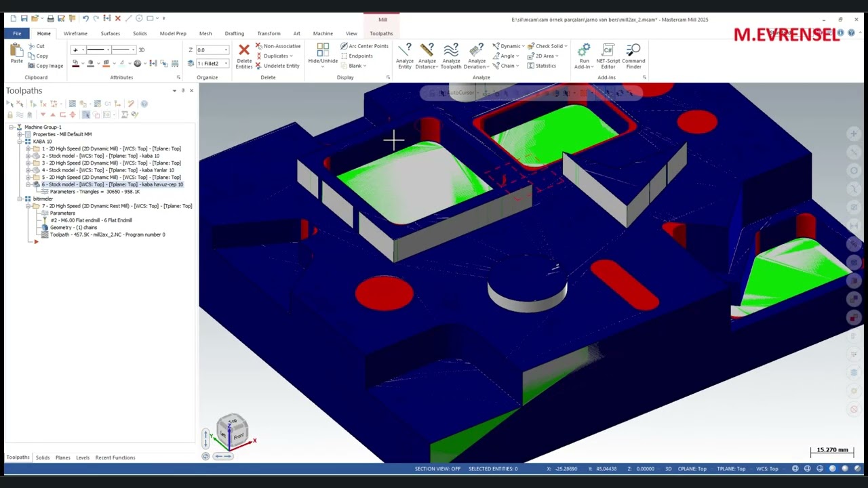The width and height of the screenshot is (868, 488).
Task: Click TPLANE: Top in the status bar
Action: click(731, 468)
